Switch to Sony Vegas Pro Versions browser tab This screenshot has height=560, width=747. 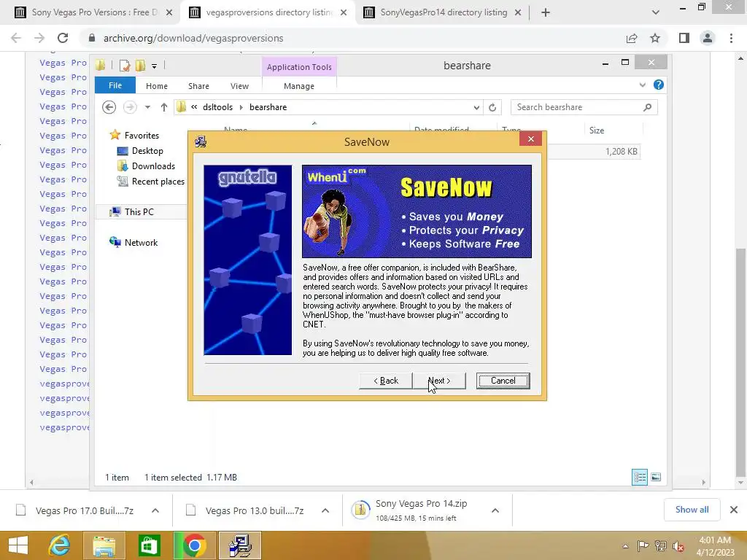94,12
